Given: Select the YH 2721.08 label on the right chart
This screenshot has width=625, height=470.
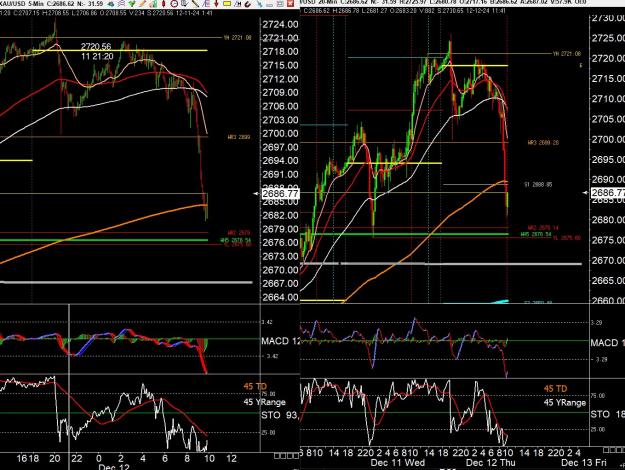Looking at the screenshot, I should (x=567, y=53).
